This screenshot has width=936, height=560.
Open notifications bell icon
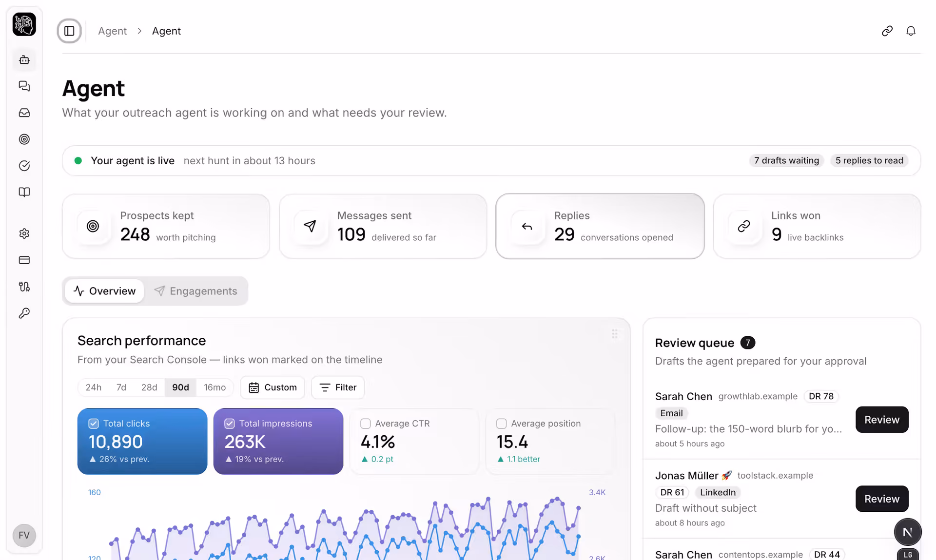pos(911,31)
